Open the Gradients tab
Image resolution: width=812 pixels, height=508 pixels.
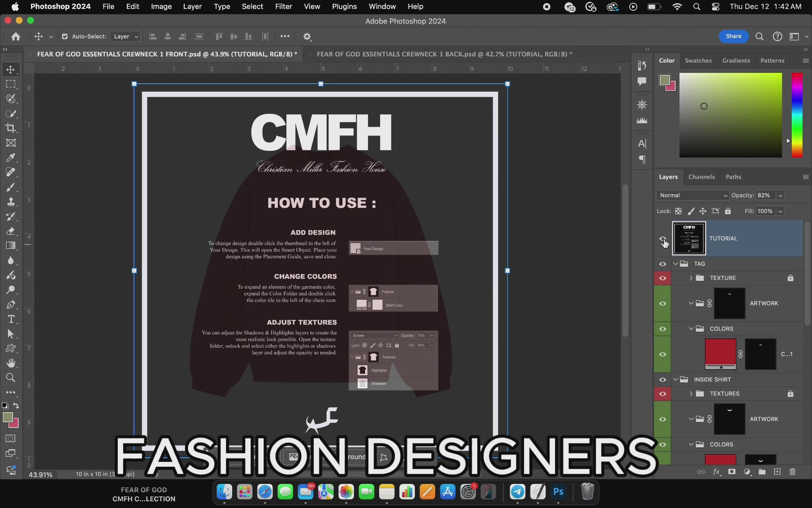[x=736, y=61]
